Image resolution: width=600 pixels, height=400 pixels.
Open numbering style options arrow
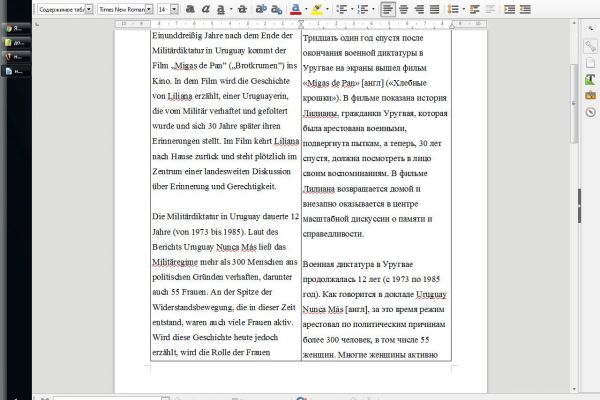pyautogui.click(x=373, y=9)
